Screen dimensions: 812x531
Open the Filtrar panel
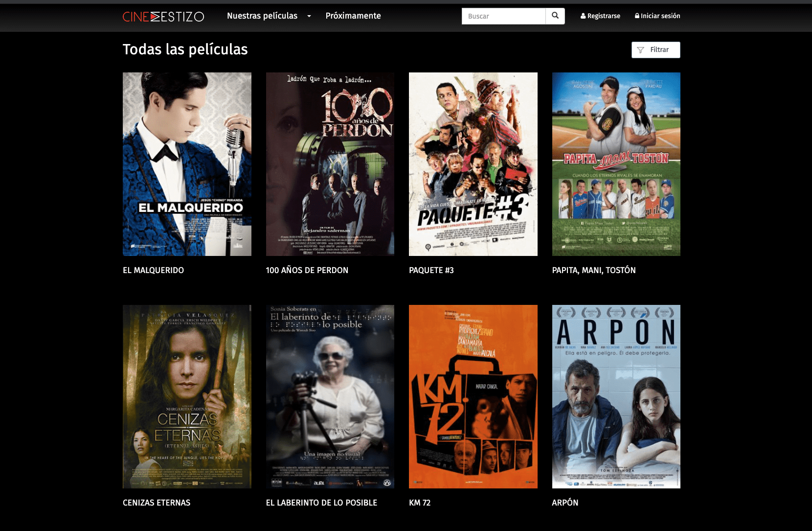(655, 49)
